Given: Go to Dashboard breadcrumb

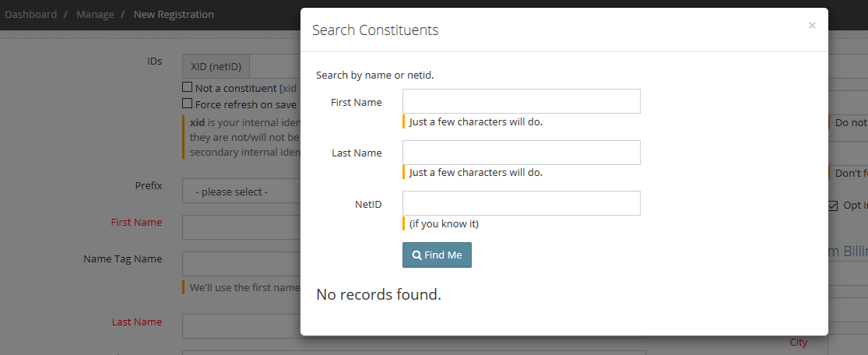Looking at the screenshot, I should tap(31, 14).
